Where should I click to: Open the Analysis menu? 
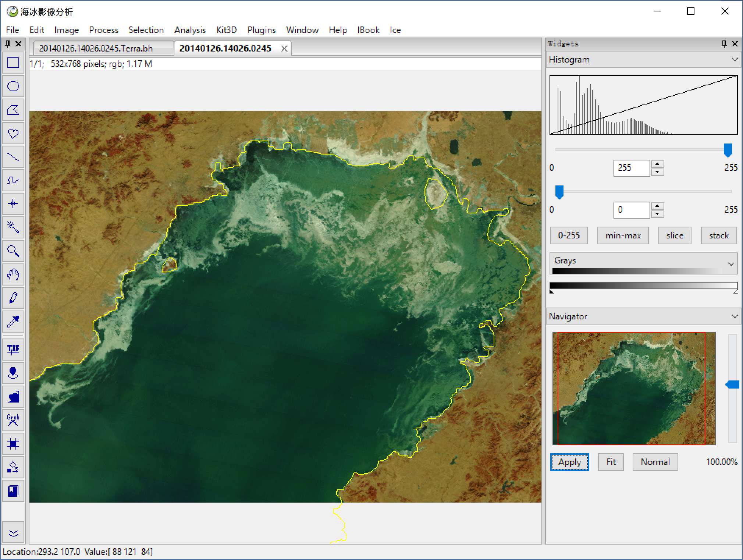coord(190,30)
